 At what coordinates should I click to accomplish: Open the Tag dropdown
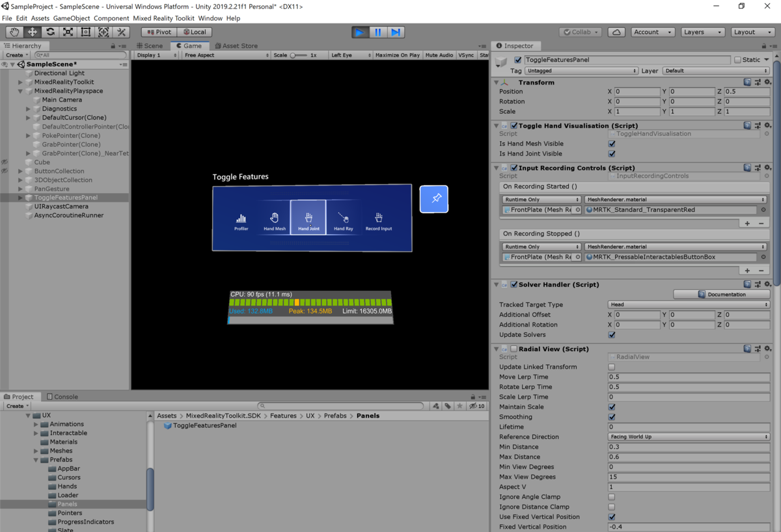pos(581,70)
